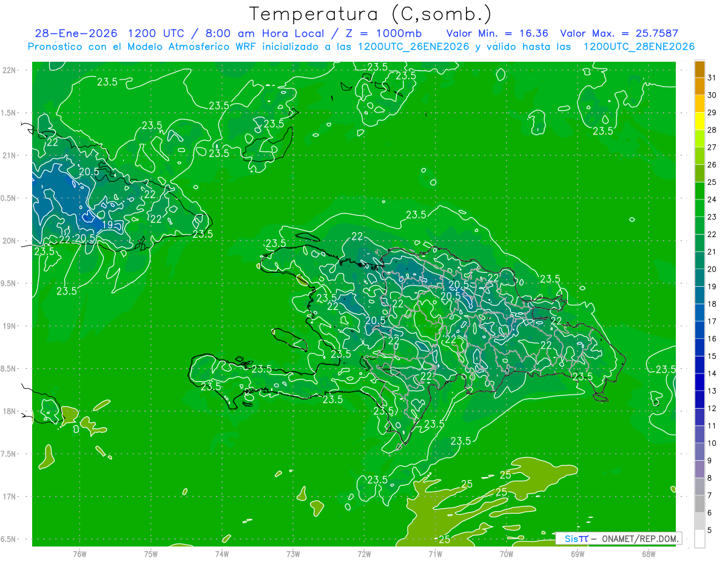The height and width of the screenshot is (562, 728).
Task: Click the lime colorbar swatch between 27 and 28
Action: pyautogui.click(x=699, y=138)
